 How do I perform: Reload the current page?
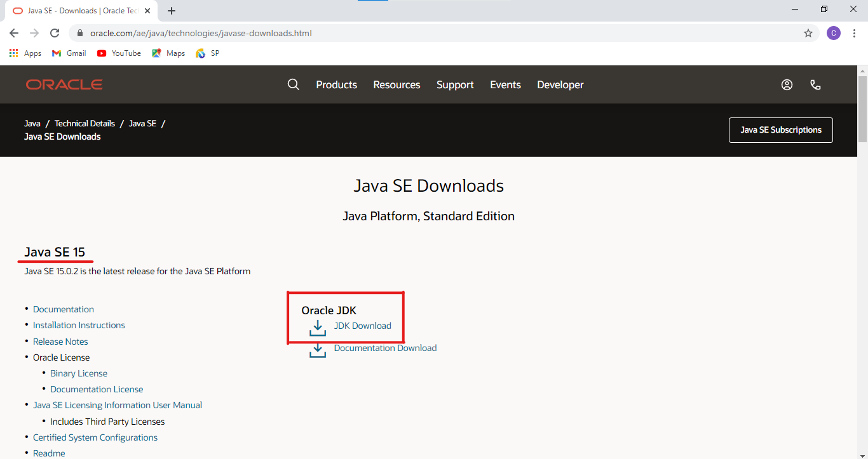pos(54,33)
